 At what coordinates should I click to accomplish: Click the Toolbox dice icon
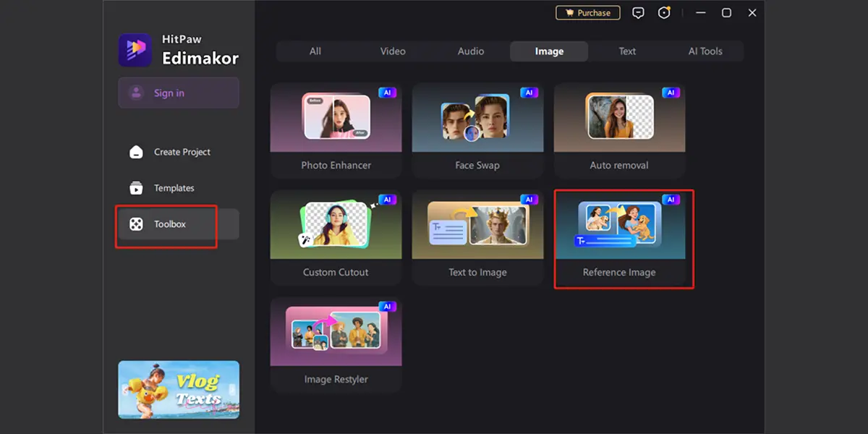(136, 224)
